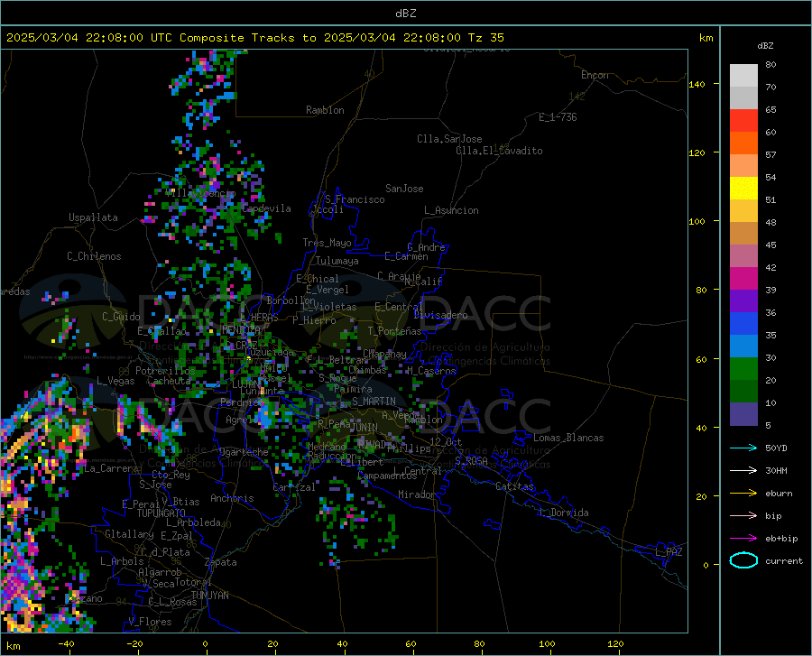Click the 'S_Francisco' map label
The image size is (812, 656).
tap(355, 199)
